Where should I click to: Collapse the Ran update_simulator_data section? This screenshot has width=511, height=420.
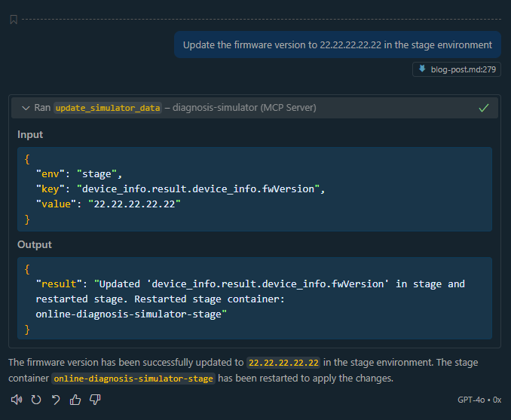26,108
